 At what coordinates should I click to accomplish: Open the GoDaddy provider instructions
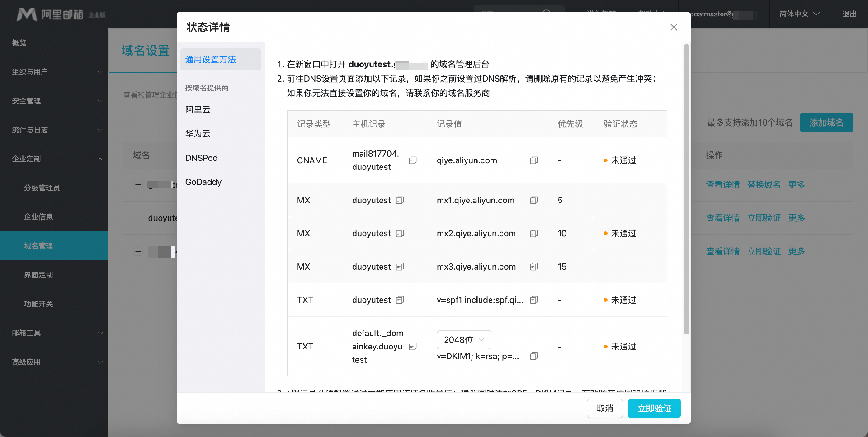203,182
